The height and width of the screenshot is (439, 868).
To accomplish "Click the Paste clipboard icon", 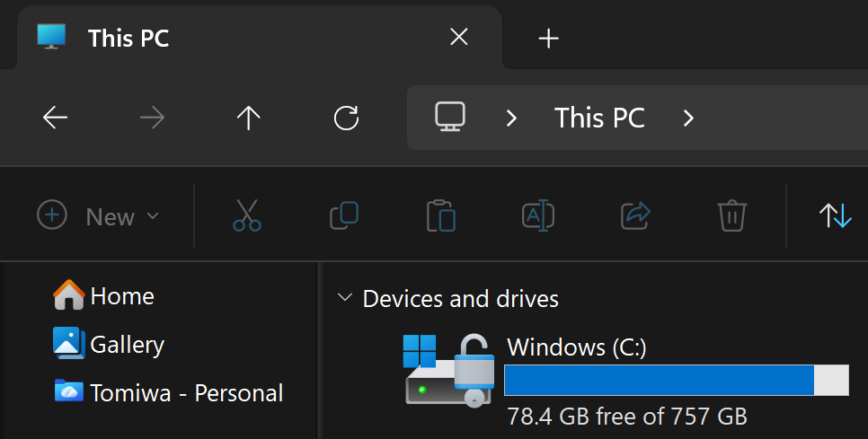I will [x=441, y=215].
